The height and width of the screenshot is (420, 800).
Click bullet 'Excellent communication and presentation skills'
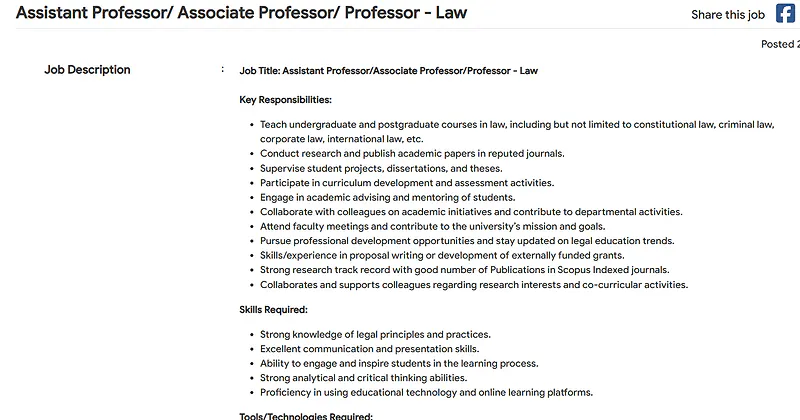(x=369, y=349)
